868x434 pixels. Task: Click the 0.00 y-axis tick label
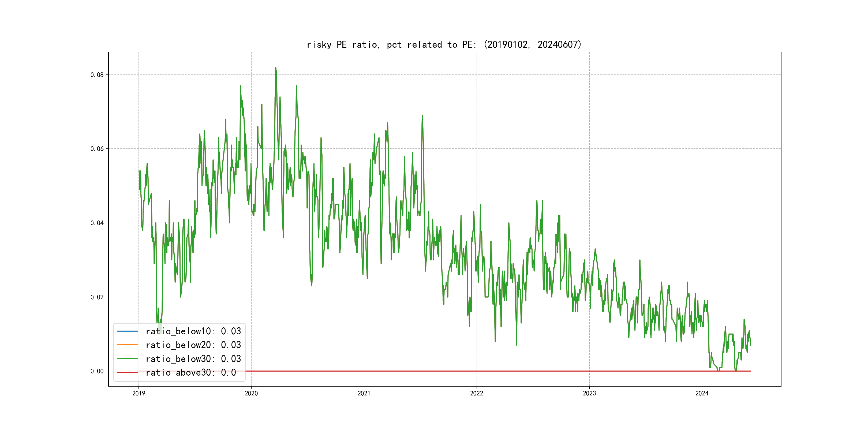tap(97, 371)
